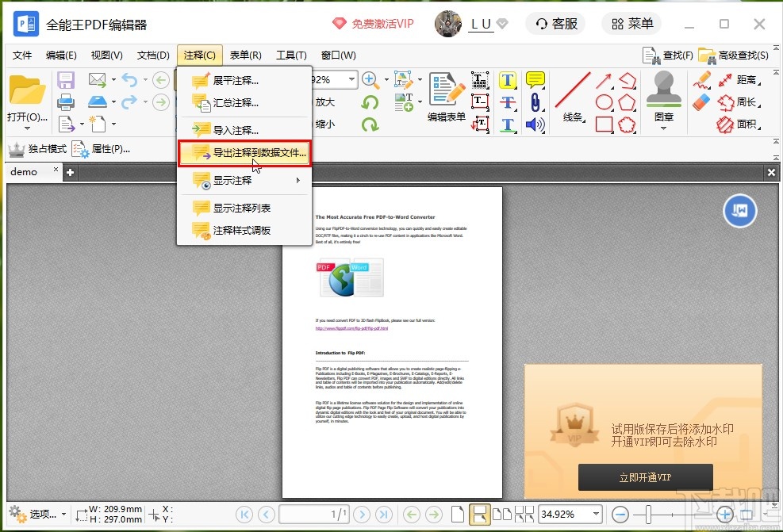
Task: Click the Undo arrow icon
Action: [x=129, y=79]
